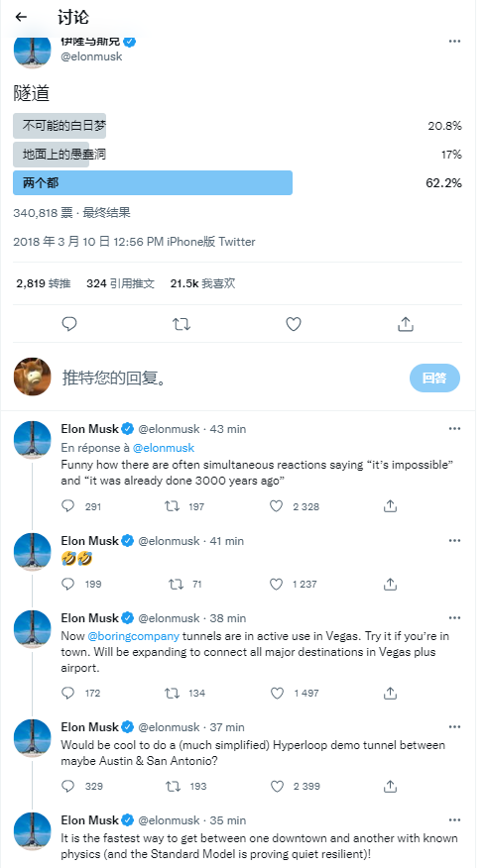Image resolution: width=486 pixels, height=868 pixels.
Task: Click the reply icon under the poll tweet
Action: tap(69, 324)
